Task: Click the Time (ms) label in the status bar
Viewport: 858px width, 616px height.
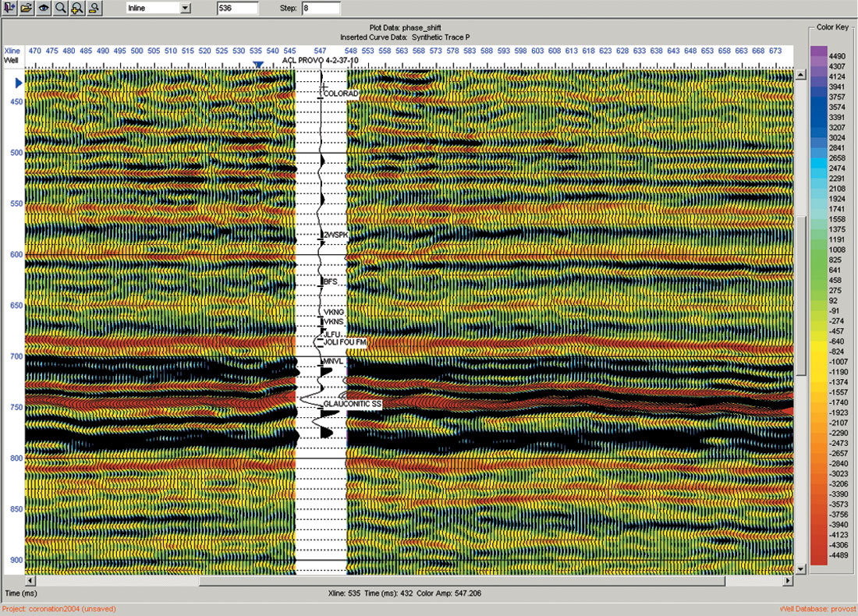Action: (x=21, y=593)
